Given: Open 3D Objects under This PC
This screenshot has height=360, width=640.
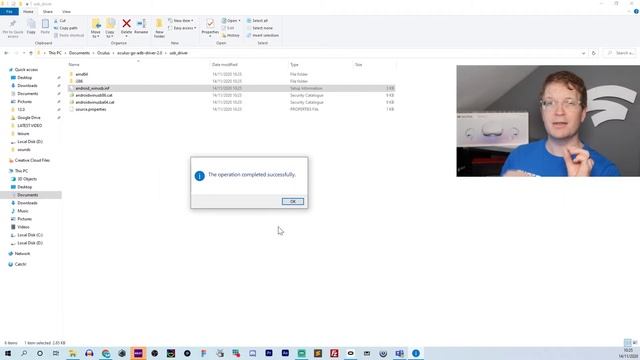Looking at the screenshot, I should 27,179.
